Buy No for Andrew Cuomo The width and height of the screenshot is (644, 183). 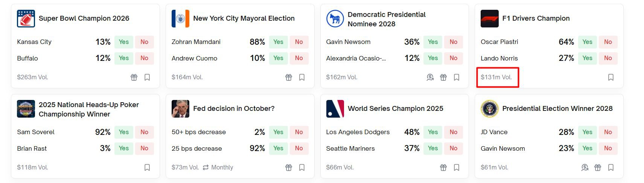(299, 58)
